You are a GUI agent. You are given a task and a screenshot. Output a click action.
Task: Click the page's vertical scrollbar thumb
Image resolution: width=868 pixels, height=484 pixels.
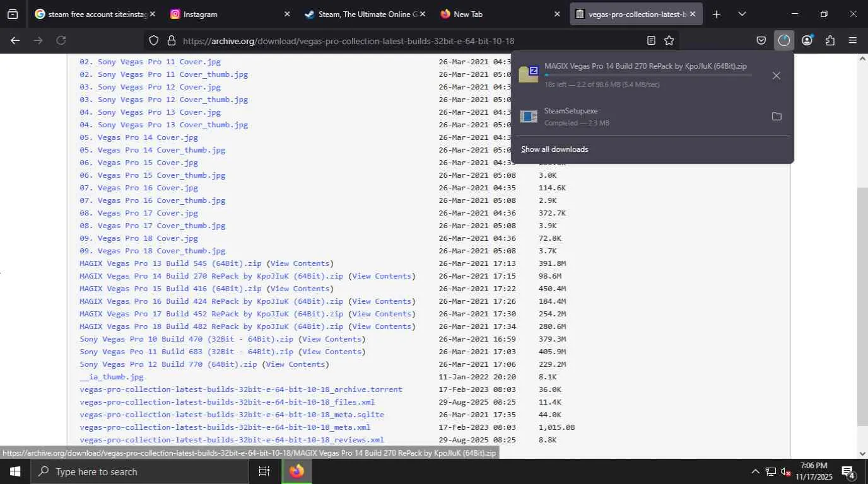862,307
